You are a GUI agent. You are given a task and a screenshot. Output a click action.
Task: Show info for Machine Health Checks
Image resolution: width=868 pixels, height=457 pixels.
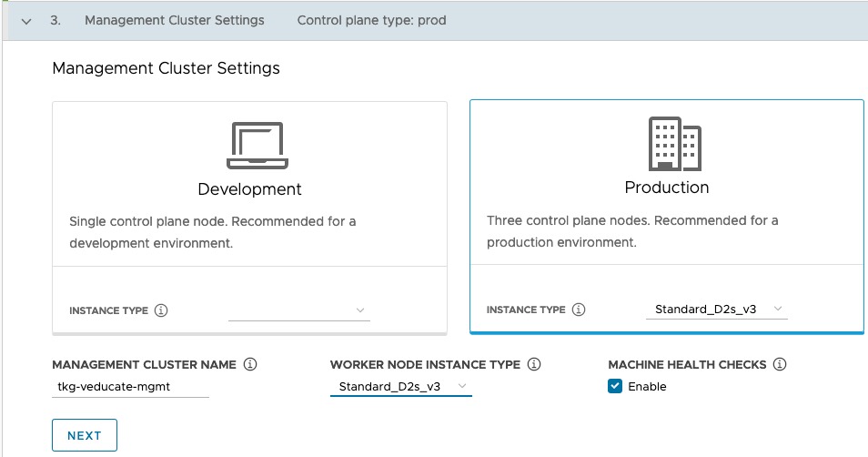pyautogui.click(x=780, y=364)
